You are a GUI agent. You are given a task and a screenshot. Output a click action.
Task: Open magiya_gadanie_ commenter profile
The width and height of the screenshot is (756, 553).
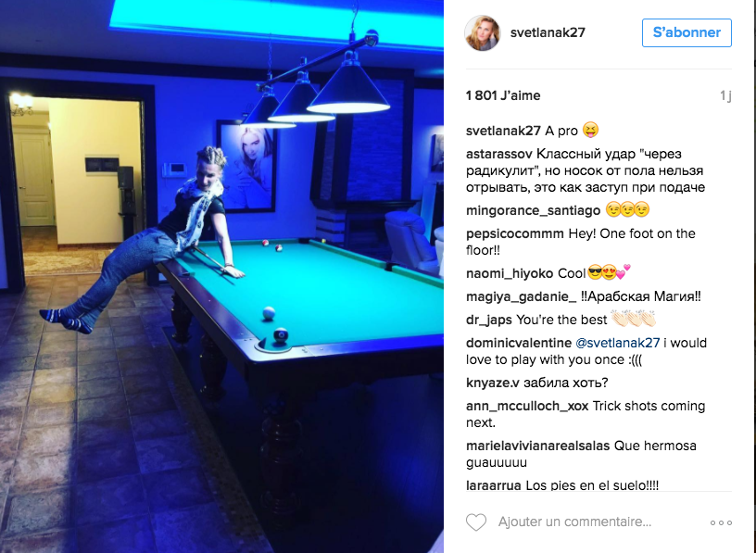tap(521, 296)
